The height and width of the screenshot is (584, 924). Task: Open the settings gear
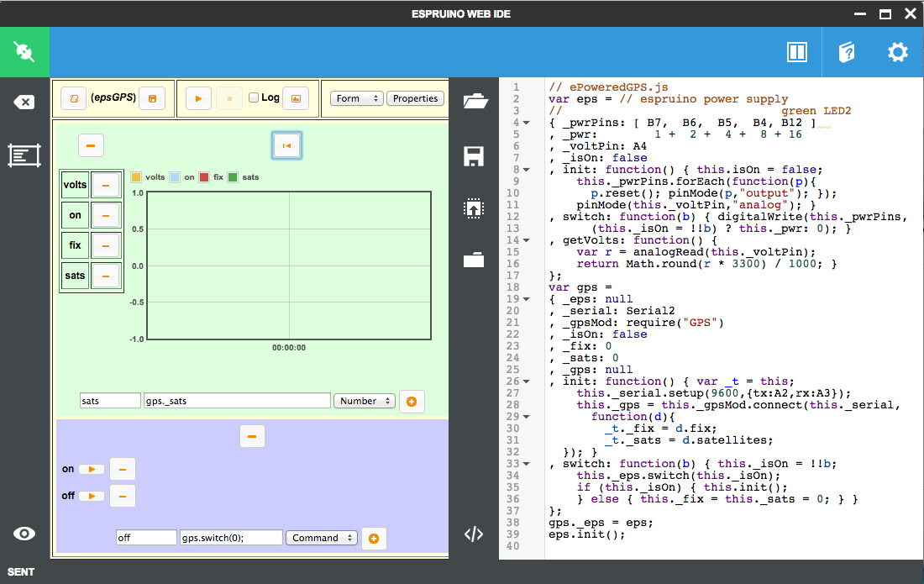[898, 52]
